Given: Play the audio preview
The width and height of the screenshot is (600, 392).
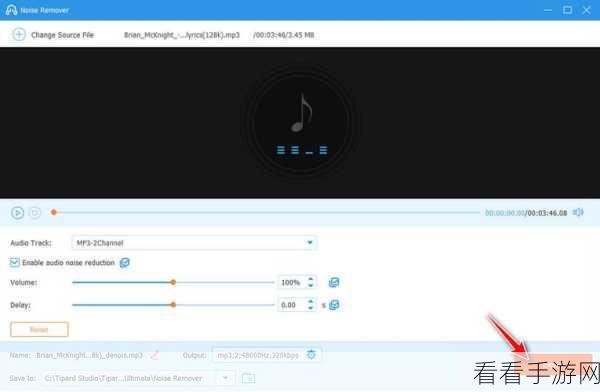Looking at the screenshot, I should [x=17, y=213].
